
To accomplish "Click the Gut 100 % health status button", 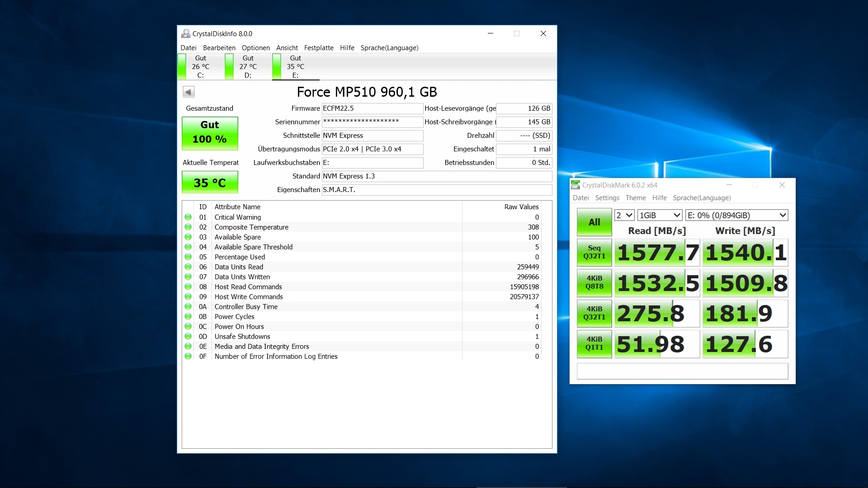I will click(210, 133).
